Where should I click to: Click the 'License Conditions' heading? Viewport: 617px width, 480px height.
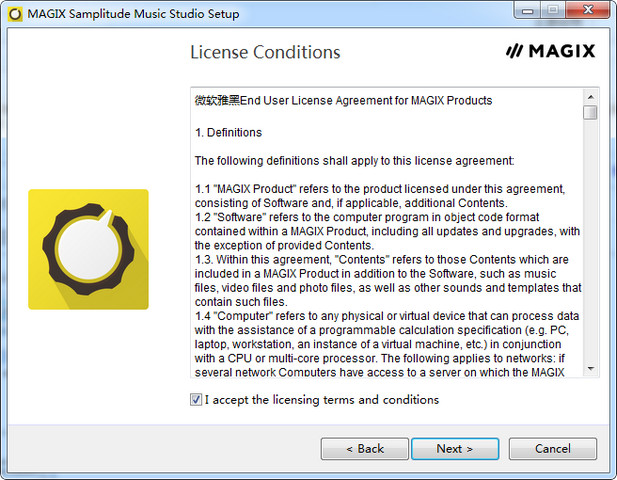coord(265,52)
